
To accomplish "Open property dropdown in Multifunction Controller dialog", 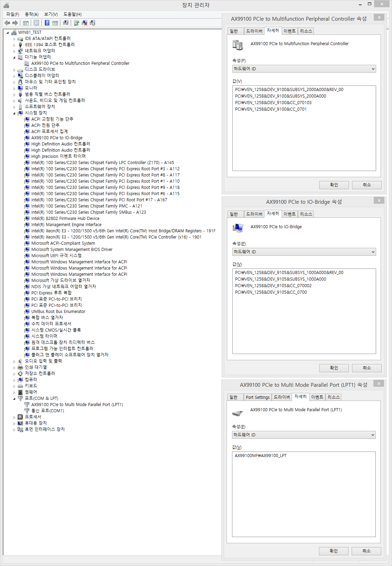I will [x=304, y=69].
